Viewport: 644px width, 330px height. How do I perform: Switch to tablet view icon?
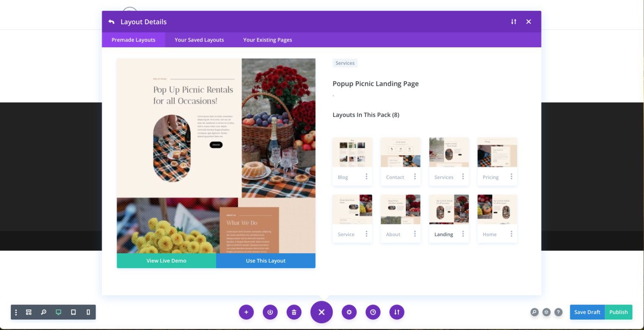pos(73,312)
